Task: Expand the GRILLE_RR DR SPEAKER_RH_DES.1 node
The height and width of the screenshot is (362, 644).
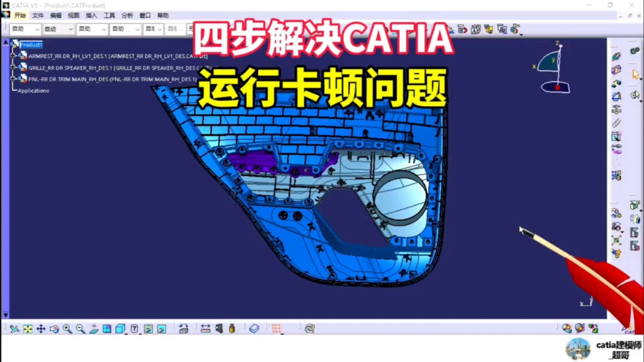Action: tap(13, 68)
